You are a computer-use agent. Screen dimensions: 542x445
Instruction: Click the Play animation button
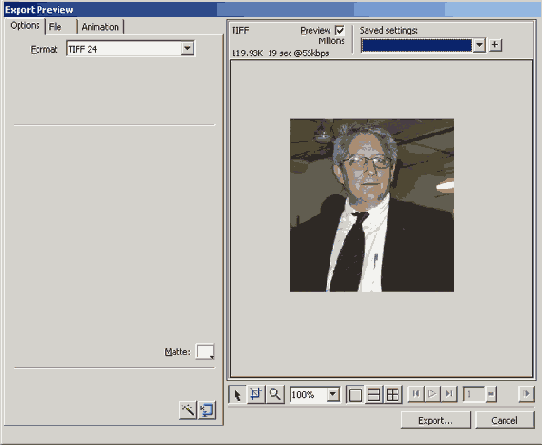[x=432, y=394]
